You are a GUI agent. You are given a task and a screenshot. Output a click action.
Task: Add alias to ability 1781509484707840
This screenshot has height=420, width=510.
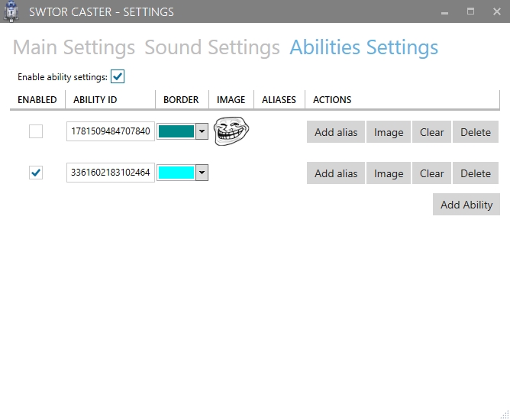[x=336, y=132]
